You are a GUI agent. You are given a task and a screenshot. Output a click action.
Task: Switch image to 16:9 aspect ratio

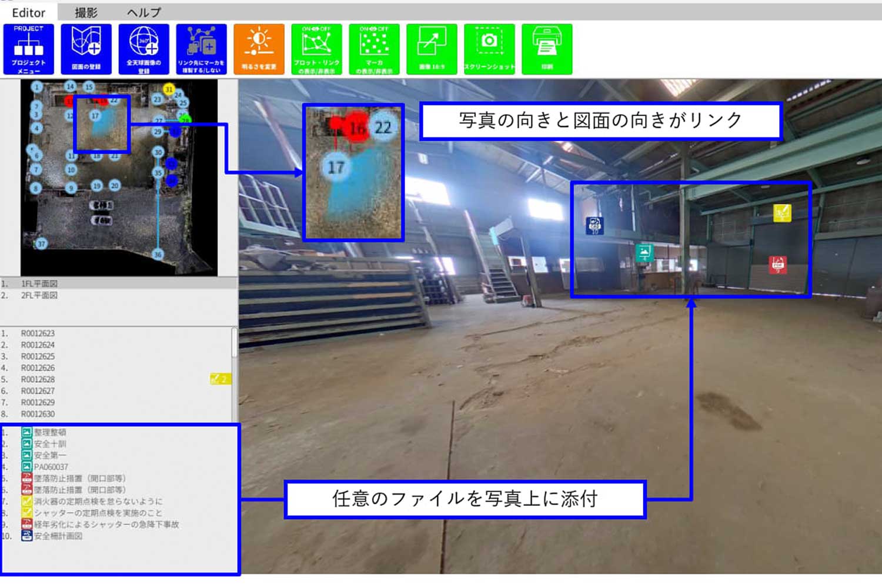pos(432,49)
